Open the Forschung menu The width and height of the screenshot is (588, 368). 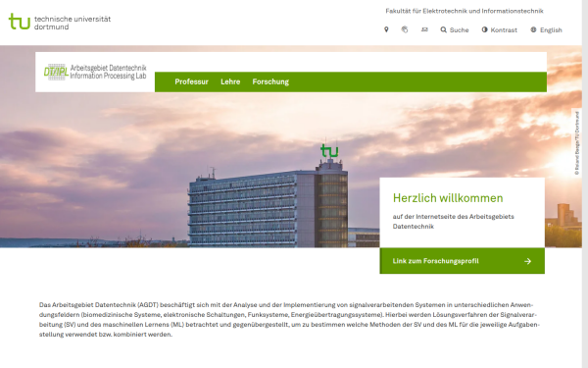pyautogui.click(x=270, y=81)
